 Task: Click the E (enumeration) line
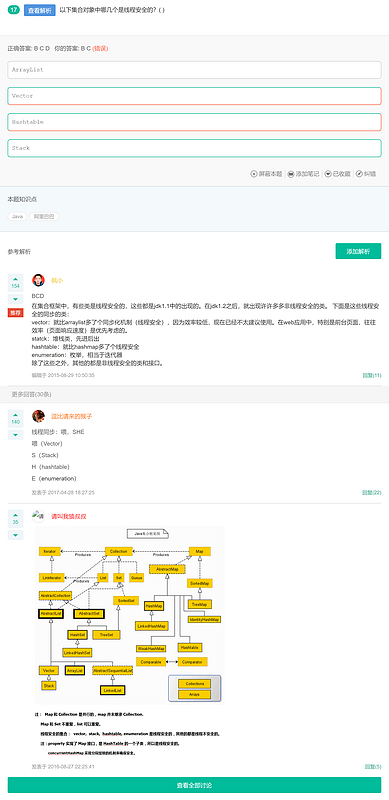(54, 479)
